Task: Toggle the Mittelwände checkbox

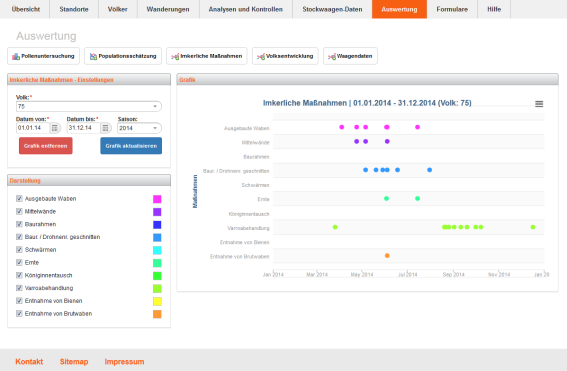Action: pos(19,211)
